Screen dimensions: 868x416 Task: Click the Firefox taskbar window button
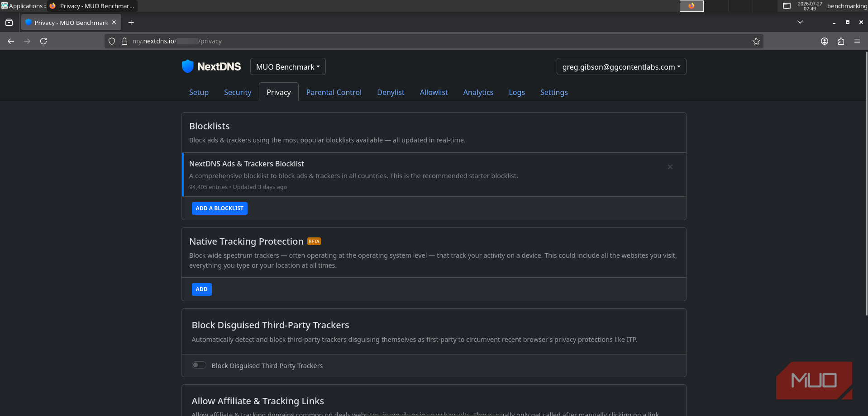click(x=92, y=6)
